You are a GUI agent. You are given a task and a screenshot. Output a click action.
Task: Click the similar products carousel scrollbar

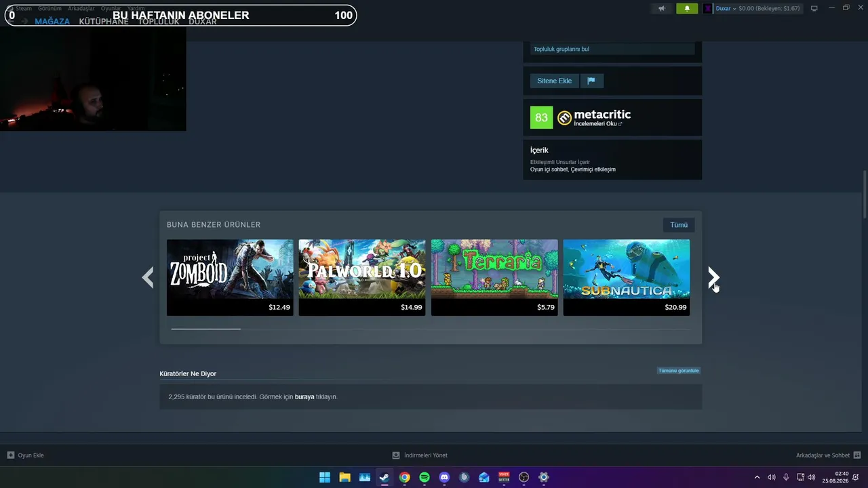coord(205,329)
